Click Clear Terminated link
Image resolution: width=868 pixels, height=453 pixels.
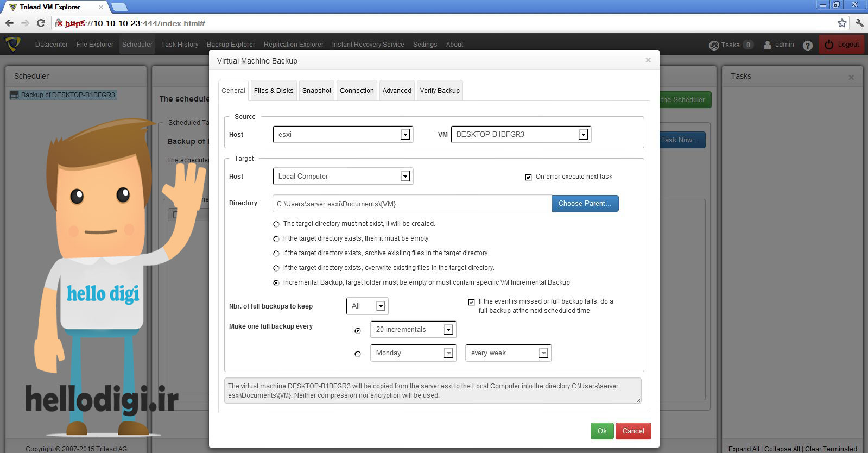tap(831, 449)
